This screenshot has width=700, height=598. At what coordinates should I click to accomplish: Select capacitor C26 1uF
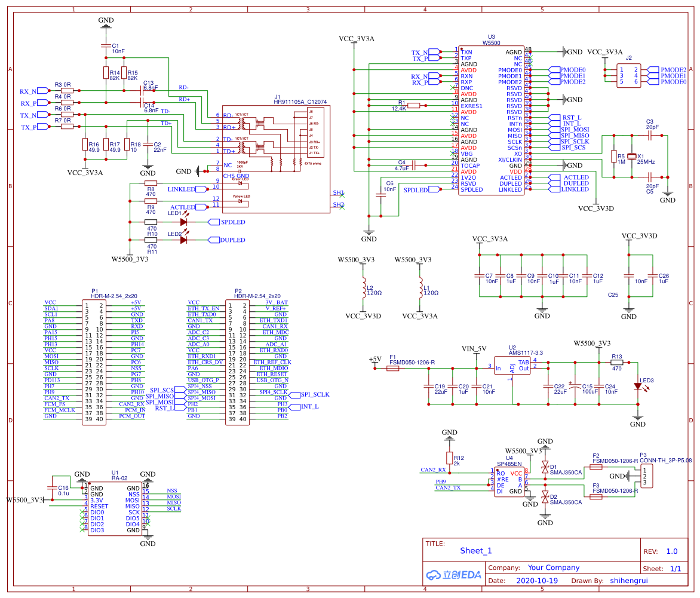[x=653, y=275]
